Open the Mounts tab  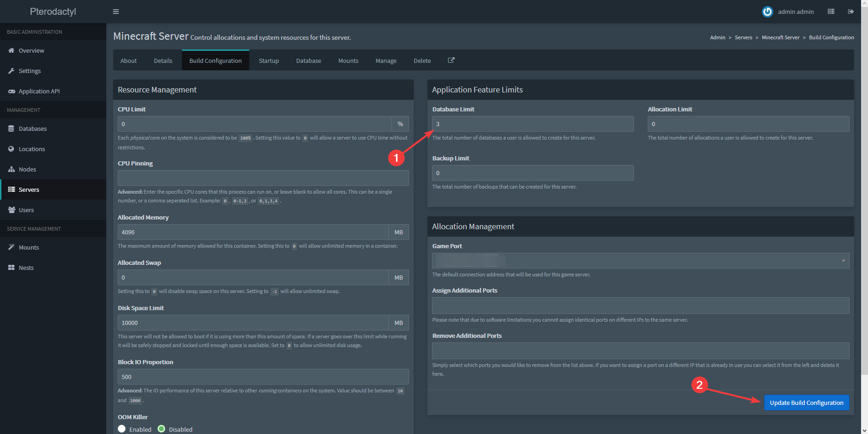348,61
